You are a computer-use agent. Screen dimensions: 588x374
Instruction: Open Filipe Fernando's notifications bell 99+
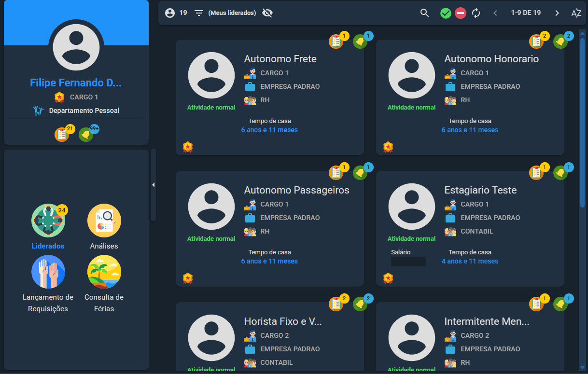(x=86, y=134)
